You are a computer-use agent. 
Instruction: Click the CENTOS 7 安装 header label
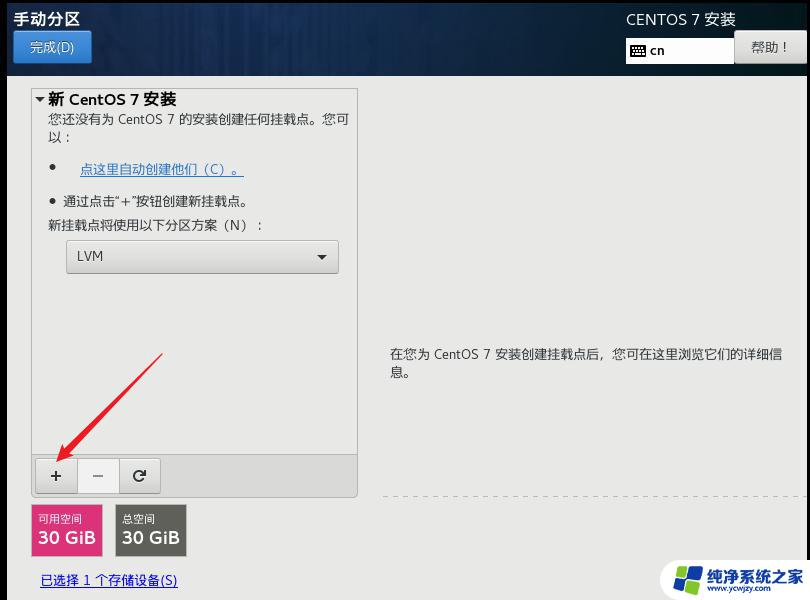point(680,20)
